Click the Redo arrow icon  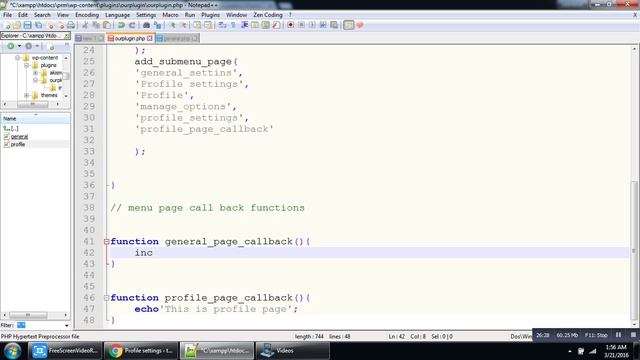[x=132, y=25]
